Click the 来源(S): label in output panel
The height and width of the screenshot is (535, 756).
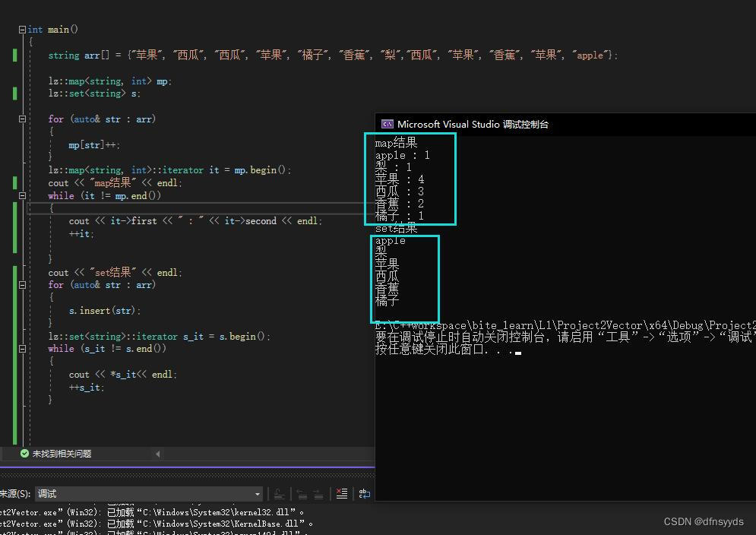(x=15, y=493)
